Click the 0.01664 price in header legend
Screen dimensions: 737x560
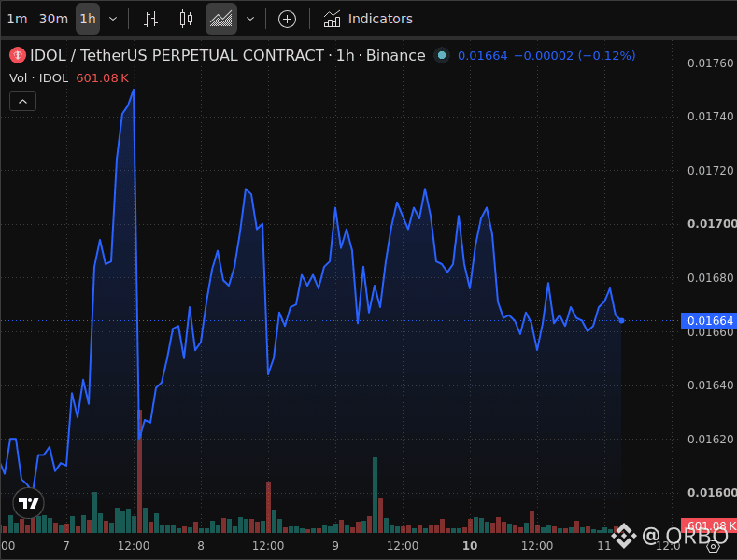click(482, 55)
